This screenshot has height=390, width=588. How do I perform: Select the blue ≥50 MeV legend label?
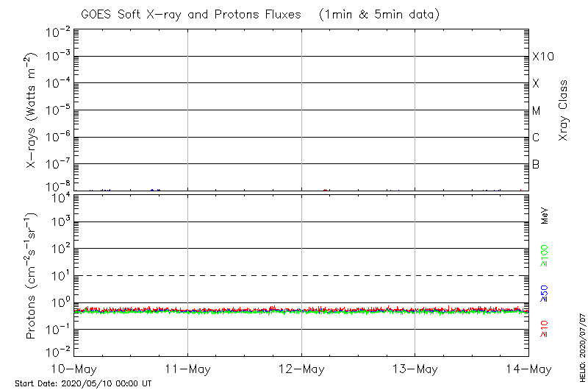click(x=545, y=294)
